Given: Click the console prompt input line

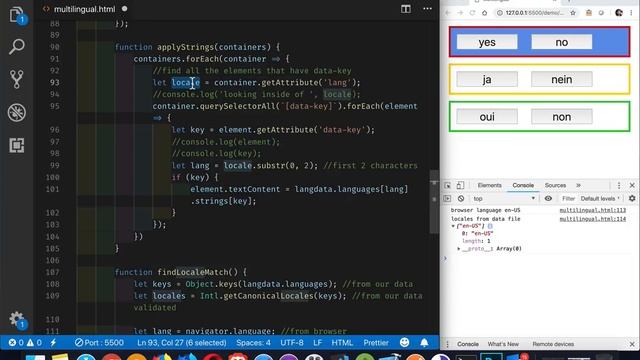Looking at the screenshot, I should point(541,258).
